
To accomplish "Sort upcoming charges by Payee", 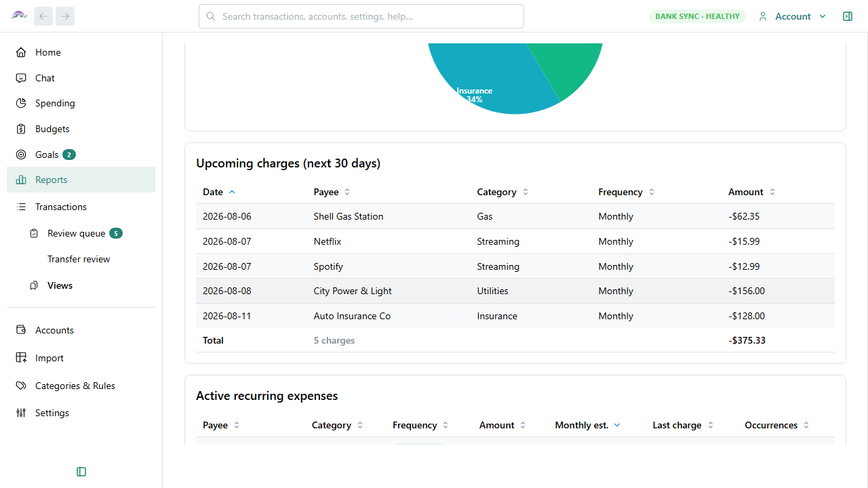I will click(332, 192).
